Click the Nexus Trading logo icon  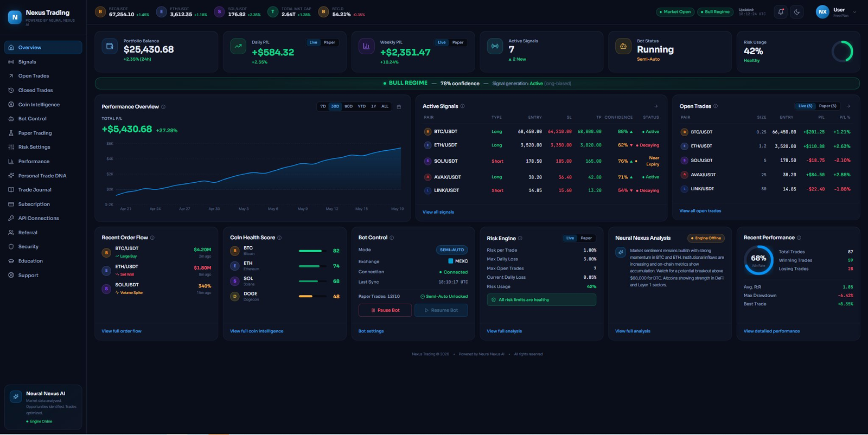tap(15, 17)
